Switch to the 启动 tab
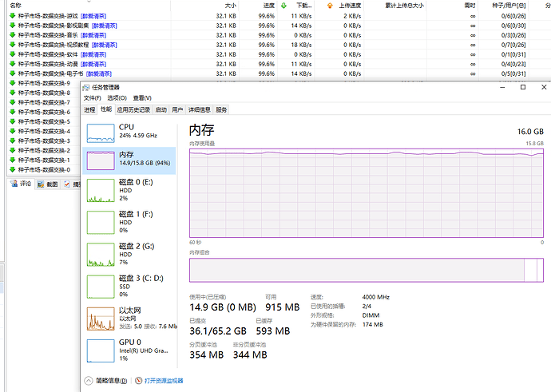 coord(161,110)
